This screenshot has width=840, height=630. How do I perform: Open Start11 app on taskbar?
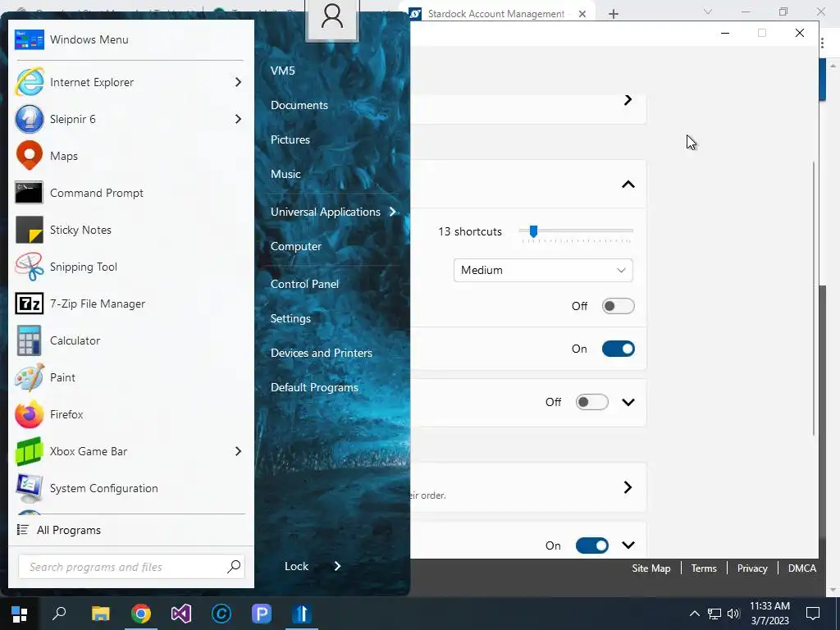(302, 614)
